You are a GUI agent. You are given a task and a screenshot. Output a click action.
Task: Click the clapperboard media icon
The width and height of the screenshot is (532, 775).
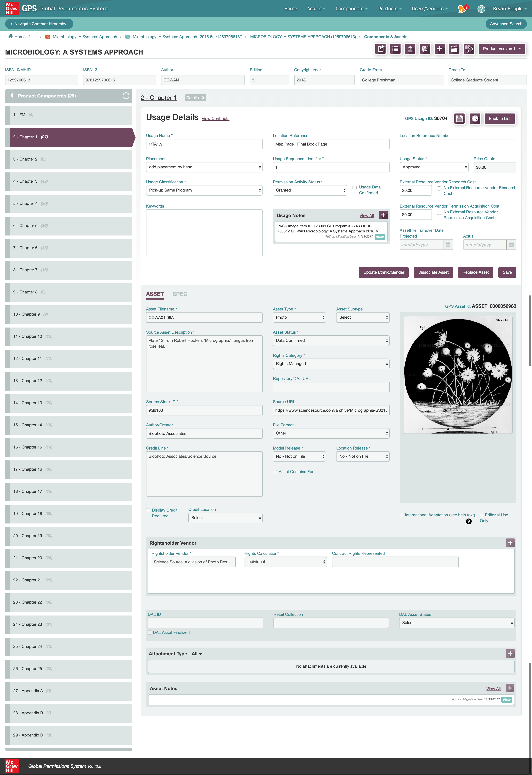click(454, 49)
